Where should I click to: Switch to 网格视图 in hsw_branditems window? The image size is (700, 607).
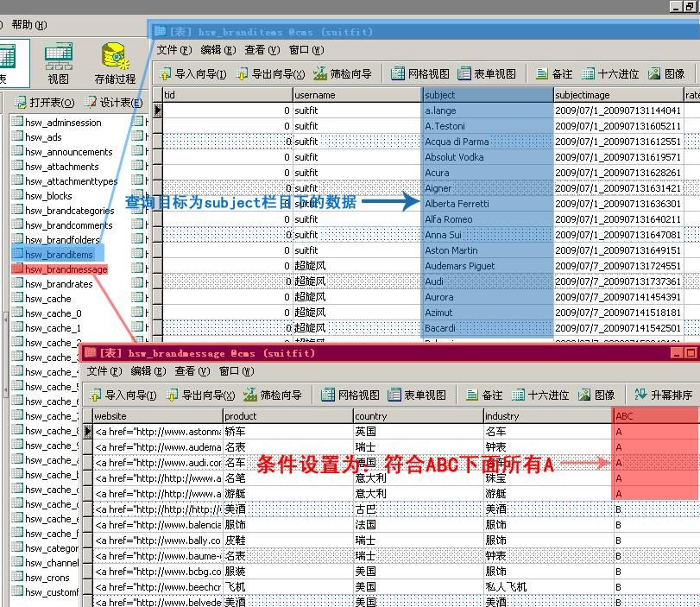point(420,73)
